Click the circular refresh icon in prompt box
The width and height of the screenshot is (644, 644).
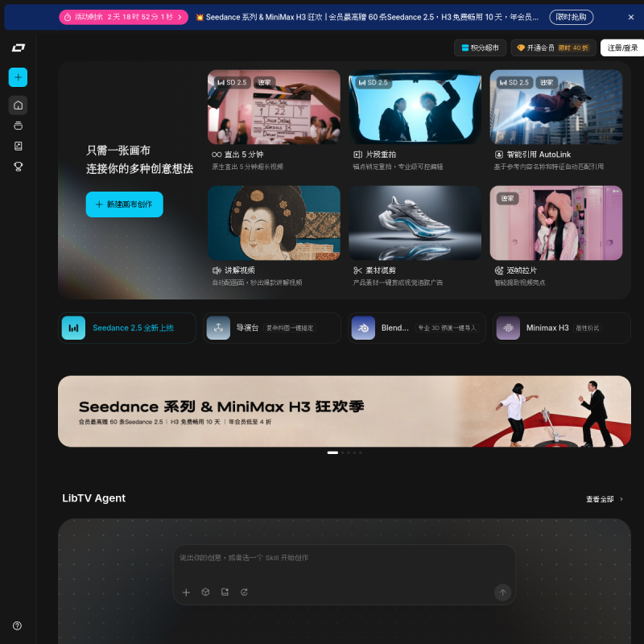(244, 592)
